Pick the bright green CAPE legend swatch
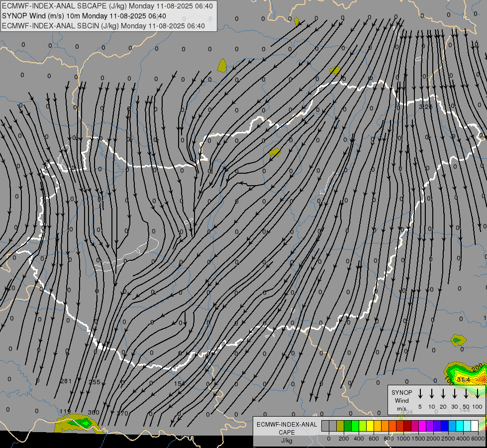The image size is (487, 448). click(x=355, y=426)
